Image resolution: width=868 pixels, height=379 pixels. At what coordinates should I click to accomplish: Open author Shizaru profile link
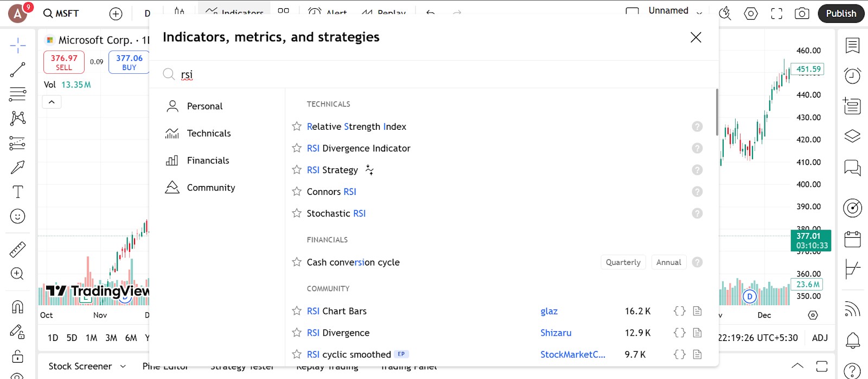click(x=556, y=333)
